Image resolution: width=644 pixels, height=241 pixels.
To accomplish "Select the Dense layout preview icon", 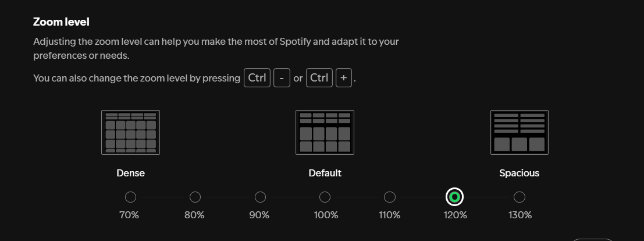I will [x=131, y=132].
